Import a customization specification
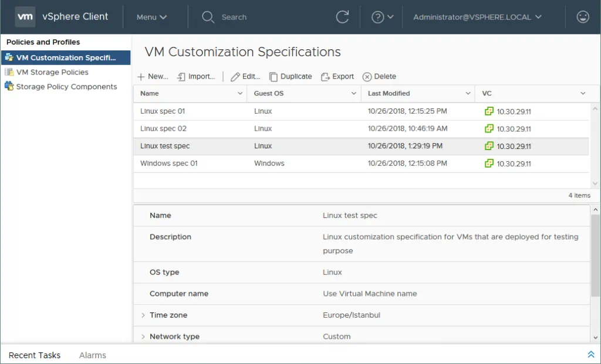601x364 pixels. click(196, 77)
